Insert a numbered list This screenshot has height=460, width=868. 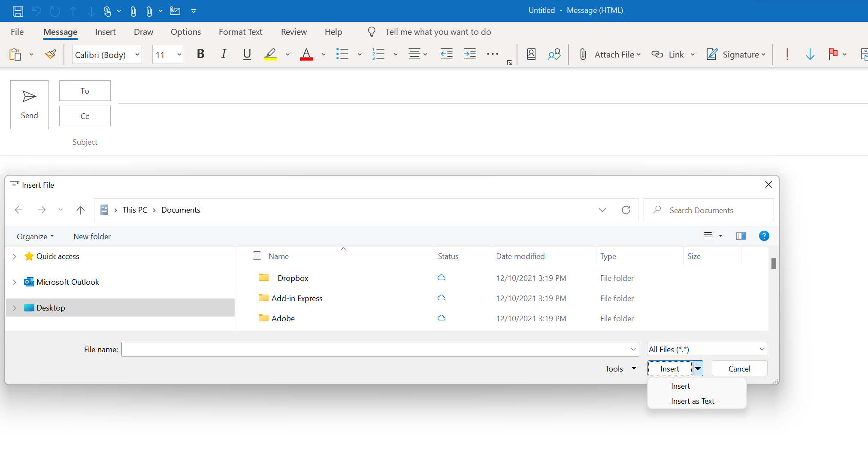378,54
